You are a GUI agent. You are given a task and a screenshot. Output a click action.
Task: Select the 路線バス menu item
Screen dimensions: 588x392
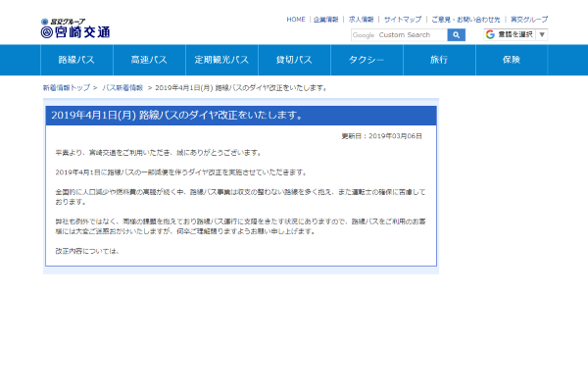click(76, 60)
